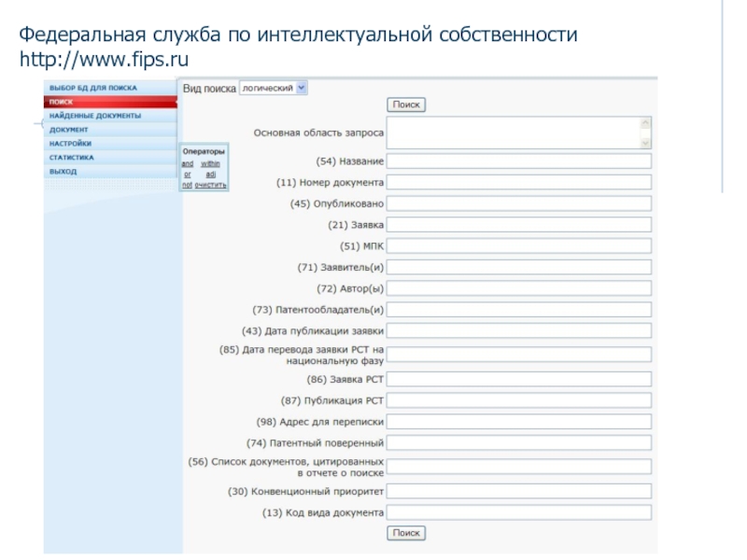The image size is (747, 560).
Task: Click scroll-up arrow of query text area
Action: tap(645, 123)
